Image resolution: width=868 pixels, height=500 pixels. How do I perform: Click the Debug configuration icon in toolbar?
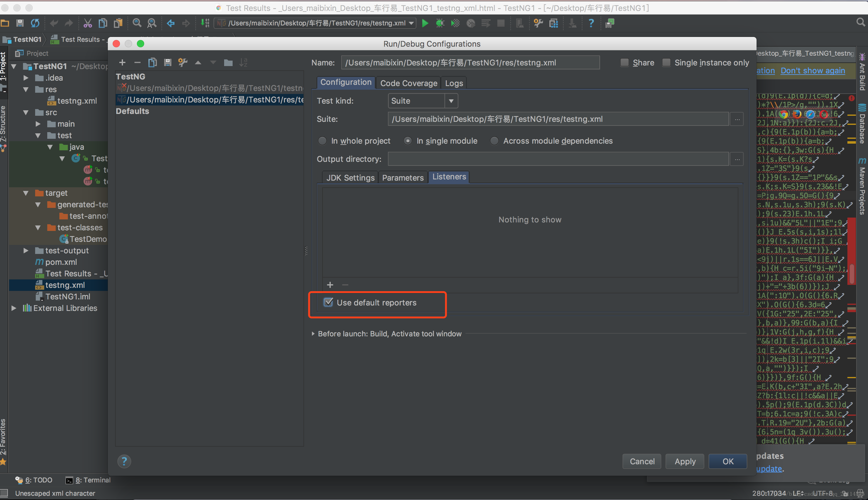pyautogui.click(x=439, y=23)
